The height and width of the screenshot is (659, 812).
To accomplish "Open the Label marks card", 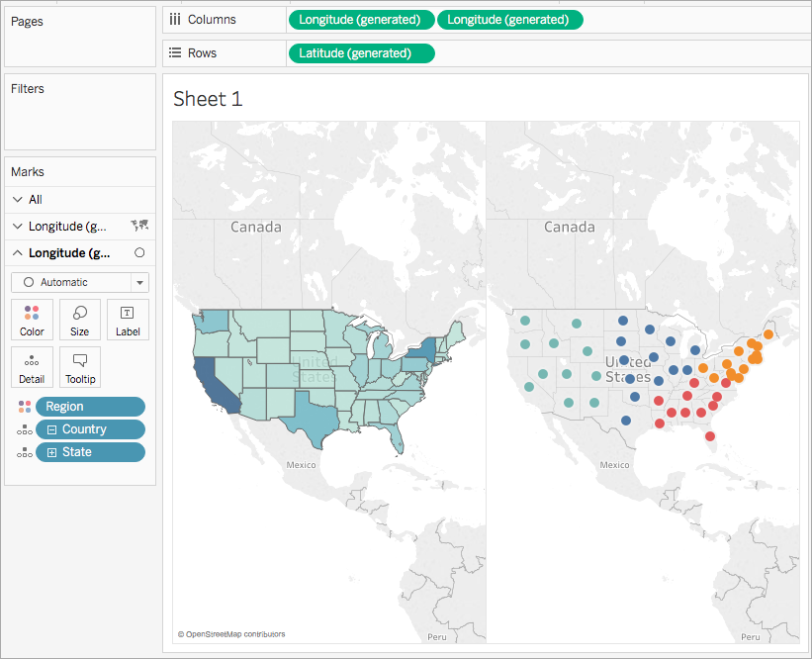I will click(128, 320).
